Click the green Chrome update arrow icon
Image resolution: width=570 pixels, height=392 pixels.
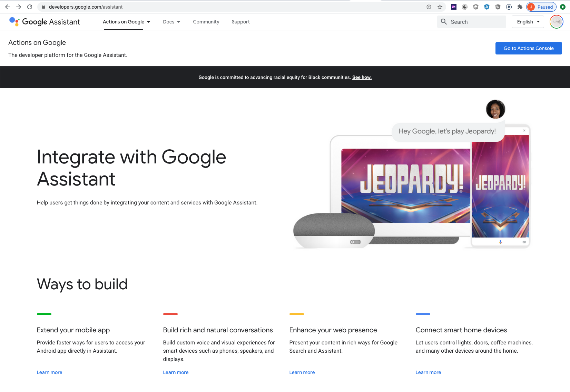(563, 7)
